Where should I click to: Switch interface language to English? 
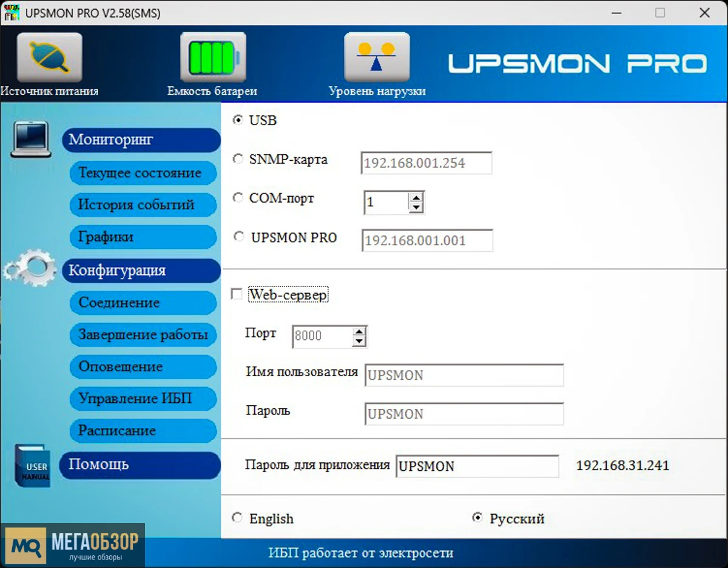237,518
